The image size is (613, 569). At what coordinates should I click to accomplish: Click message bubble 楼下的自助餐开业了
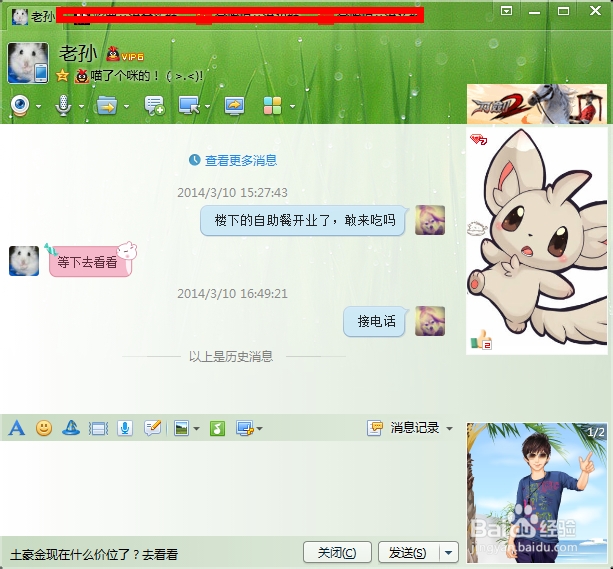coord(303,221)
